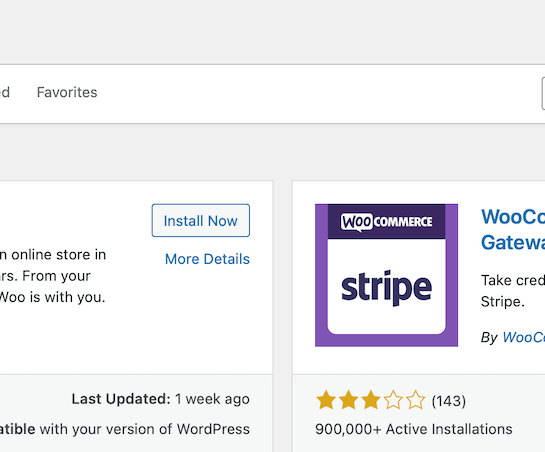Open the More Details link
Image resolution: width=545 pixels, height=452 pixels.
coord(207,259)
